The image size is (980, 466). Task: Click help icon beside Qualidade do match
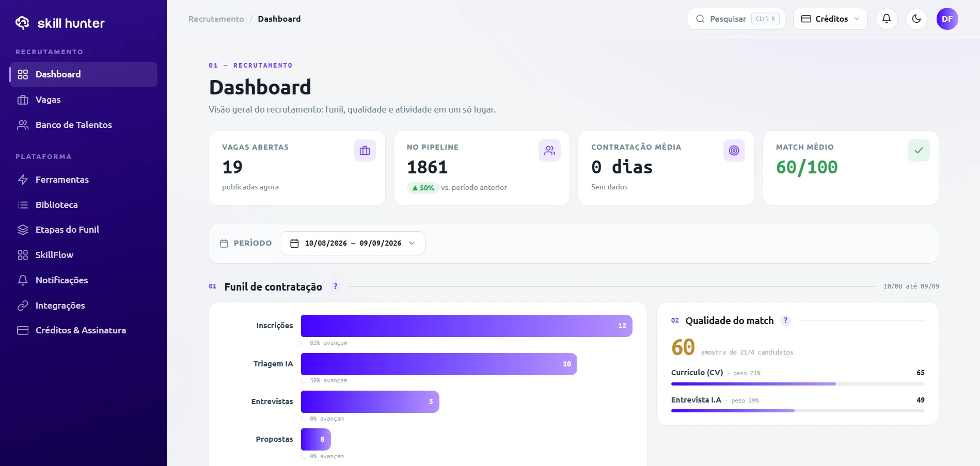(786, 320)
